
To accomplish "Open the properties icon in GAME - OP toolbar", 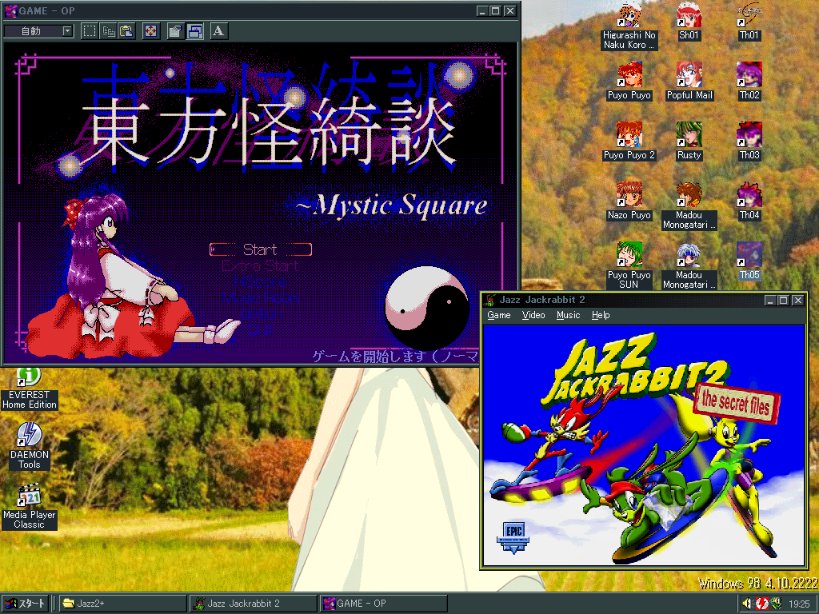I will (175, 31).
